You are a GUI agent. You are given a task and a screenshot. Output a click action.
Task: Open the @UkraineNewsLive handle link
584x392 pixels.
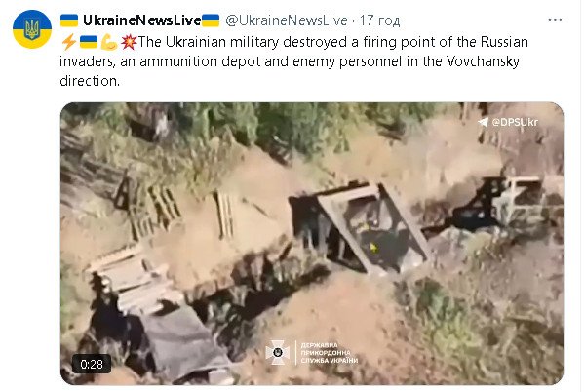(x=287, y=20)
